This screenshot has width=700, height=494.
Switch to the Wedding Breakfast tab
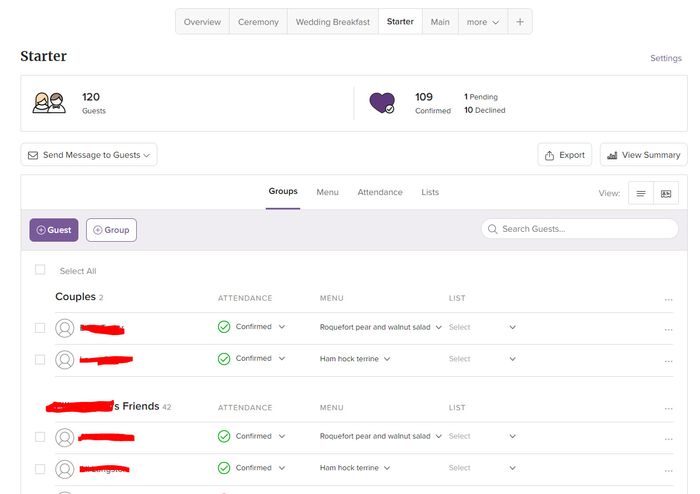click(x=332, y=22)
